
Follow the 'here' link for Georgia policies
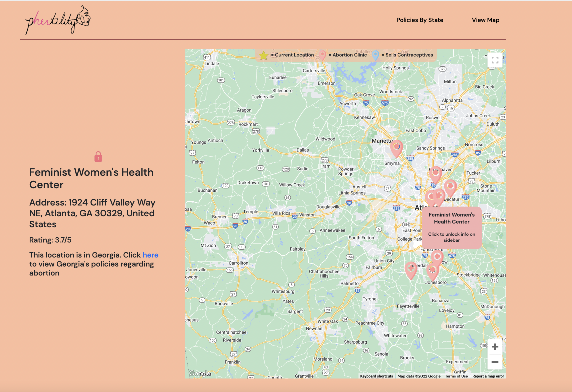tap(150, 255)
